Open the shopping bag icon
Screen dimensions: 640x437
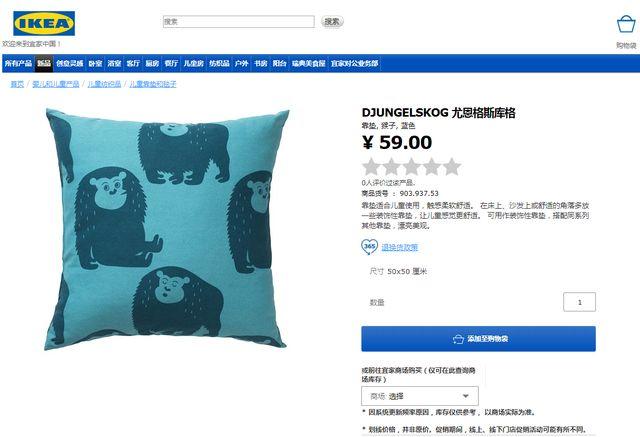[626, 24]
